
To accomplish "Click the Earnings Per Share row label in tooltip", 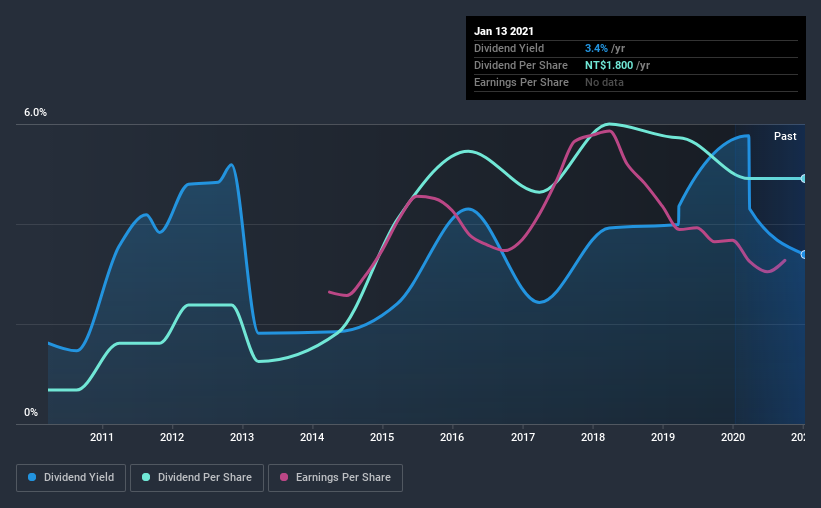I will tap(521, 82).
